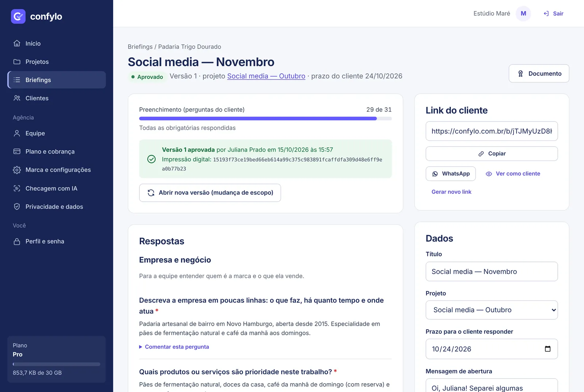Click the Perfil e senha lock icon
The image size is (584, 392).
[x=17, y=241]
